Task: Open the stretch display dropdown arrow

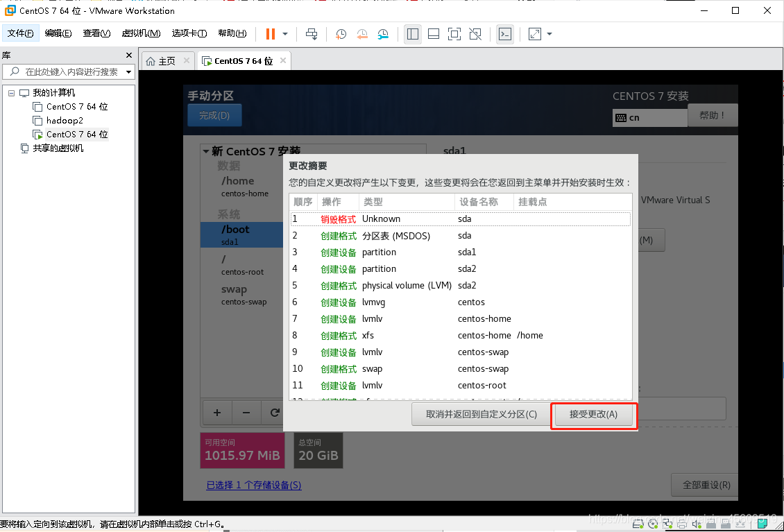Action: tap(549, 34)
